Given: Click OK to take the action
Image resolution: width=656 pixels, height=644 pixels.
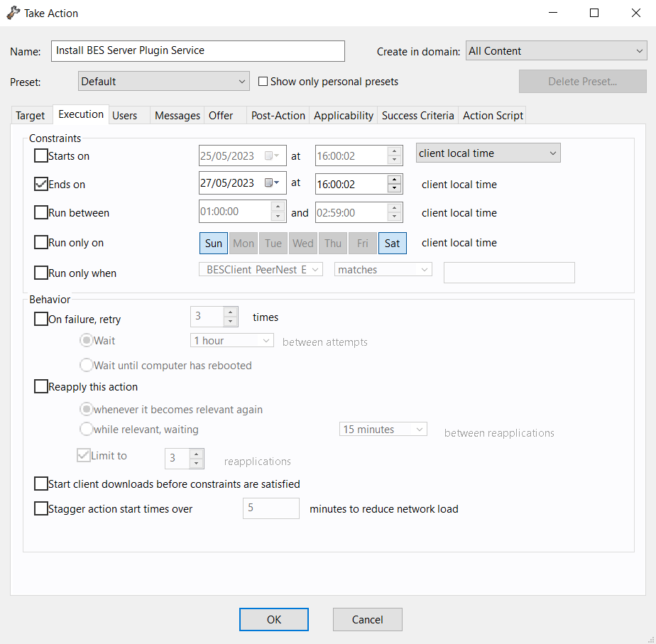Looking at the screenshot, I should click(273, 618).
